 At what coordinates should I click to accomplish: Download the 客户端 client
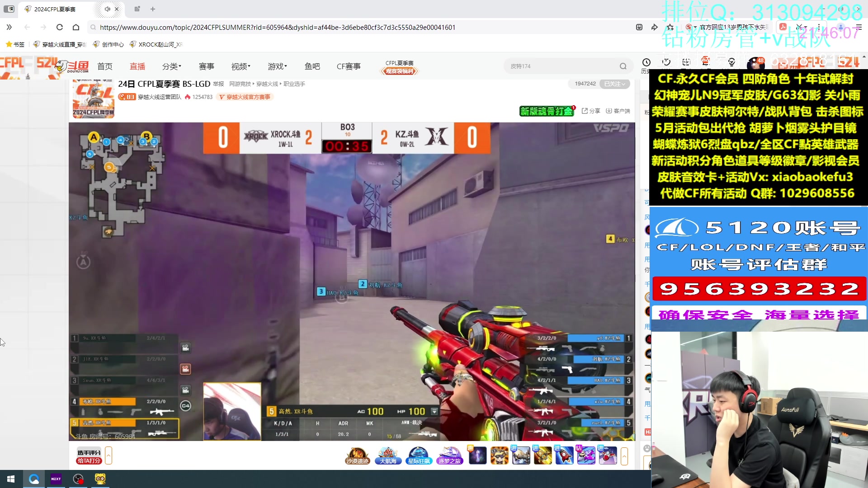pos(618,111)
